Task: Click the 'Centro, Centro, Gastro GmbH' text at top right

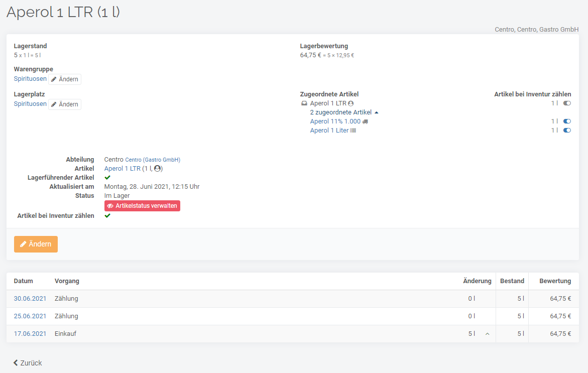Action: click(537, 30)
